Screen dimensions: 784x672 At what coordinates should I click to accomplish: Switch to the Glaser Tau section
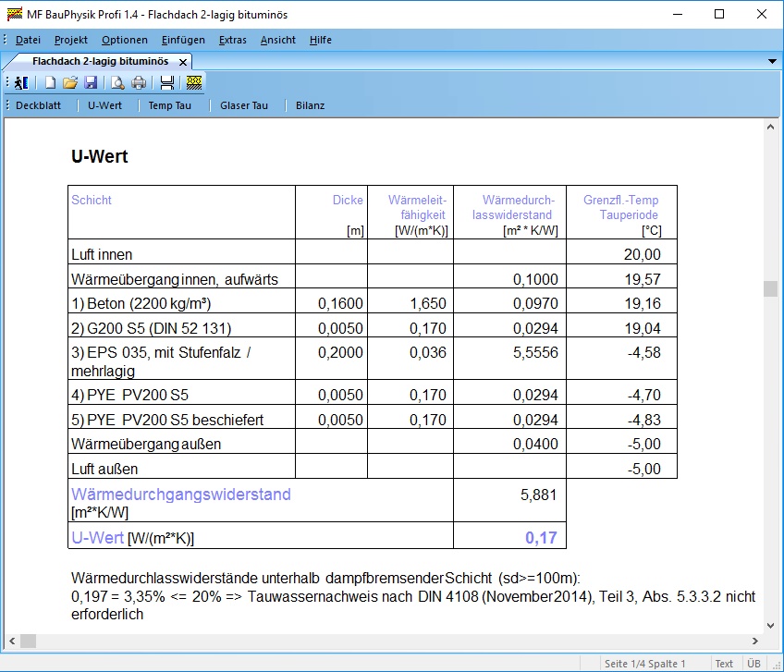(244, 105)
